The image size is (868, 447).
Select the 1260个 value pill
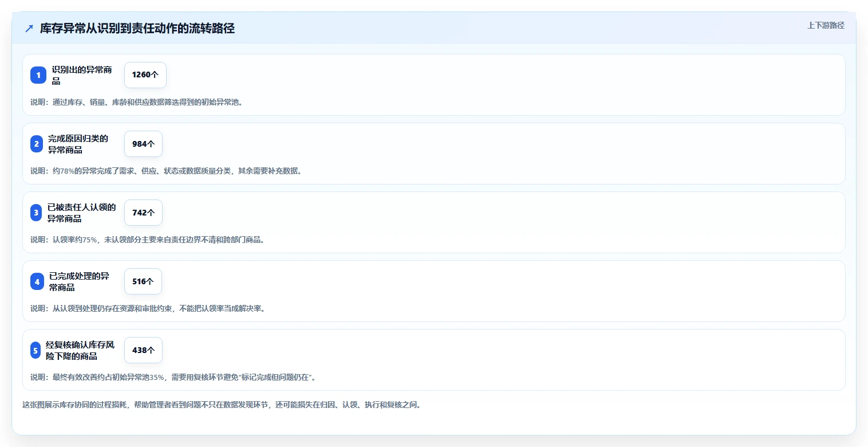click(x=145, y=75)
